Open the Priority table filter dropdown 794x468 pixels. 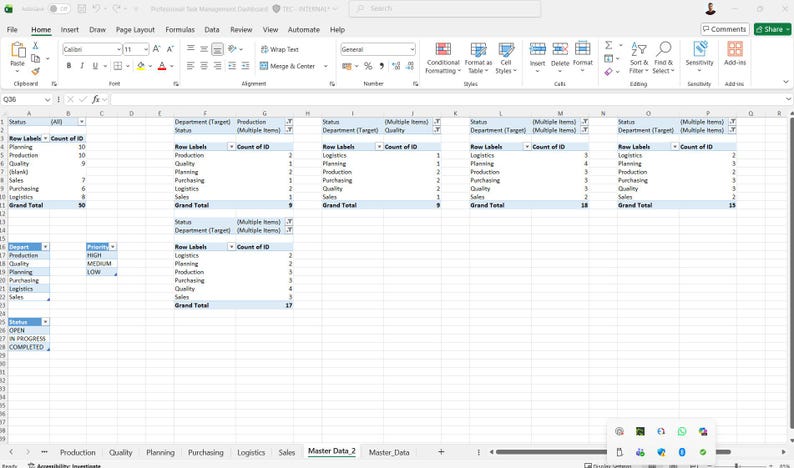(x=113, y=247)
